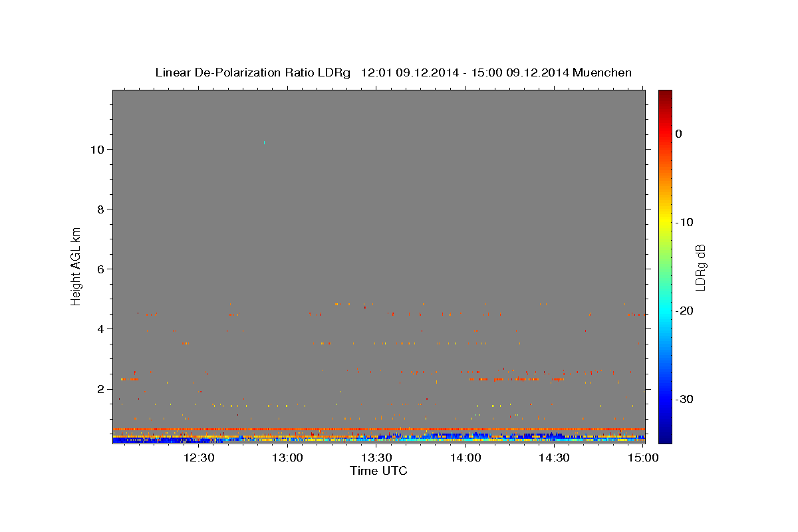Click the colorbar value -10
Screen dimensions: 798x532
(x=685, y=222)
